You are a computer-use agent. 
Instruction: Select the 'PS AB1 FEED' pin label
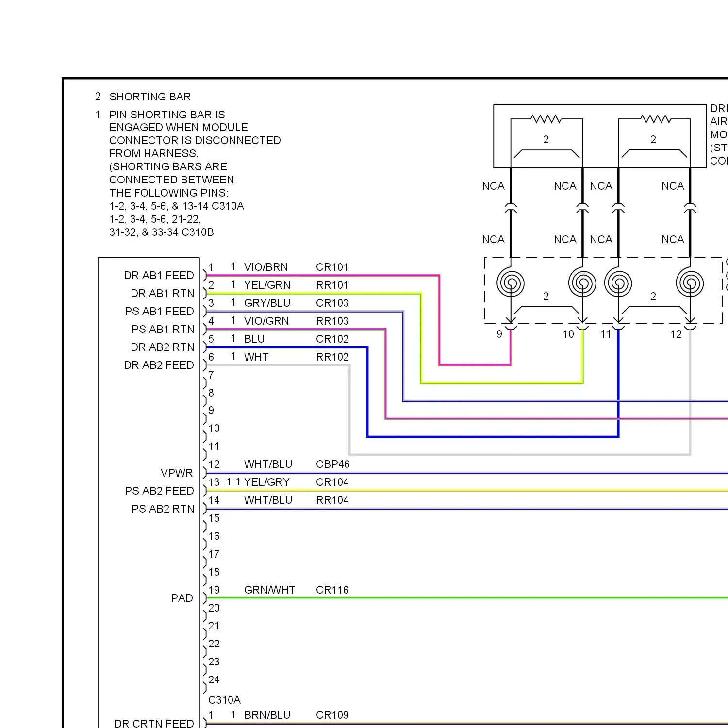coord(159,311)
